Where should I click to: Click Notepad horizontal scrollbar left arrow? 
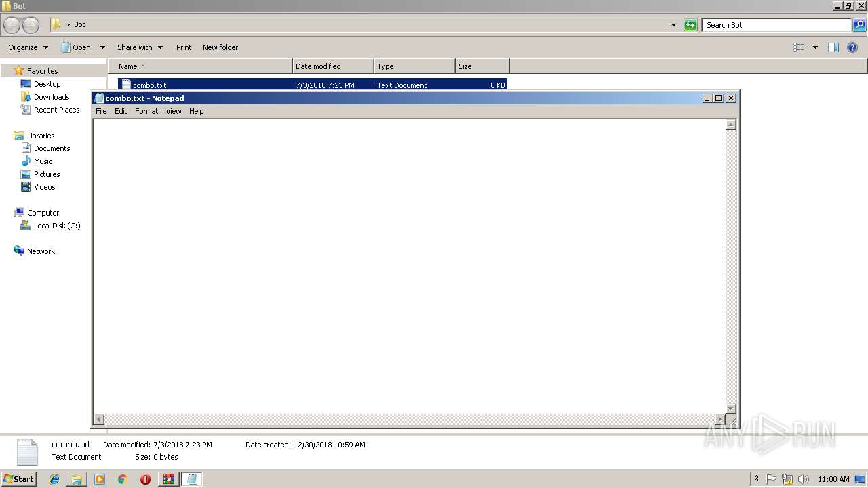pos(99,420)
